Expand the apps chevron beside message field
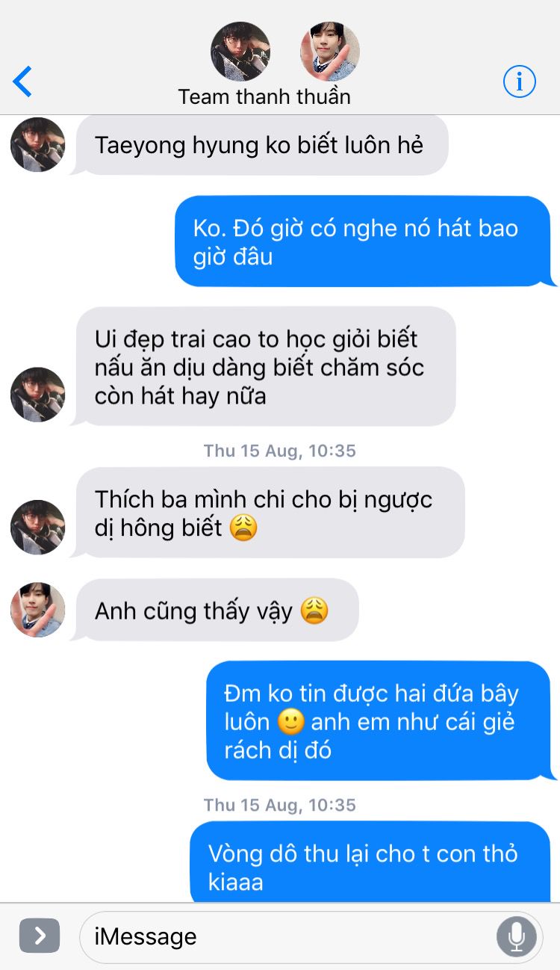Screen dimensions: 560x970 click(40, 936)
